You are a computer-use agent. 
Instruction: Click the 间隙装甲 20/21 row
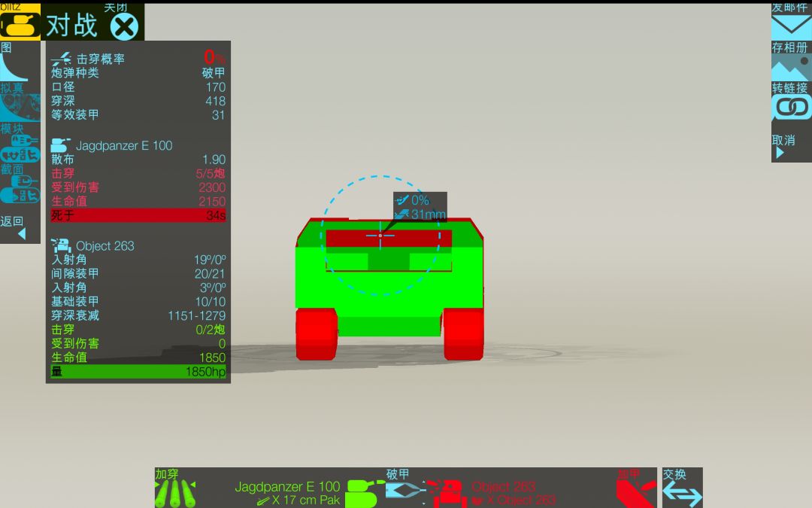pos(138,273)
